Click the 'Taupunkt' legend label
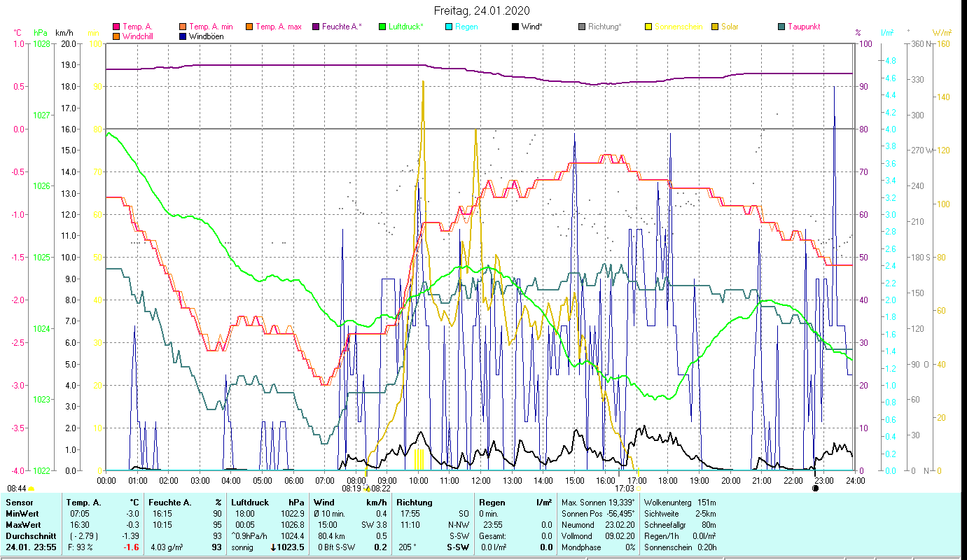The width and height of the screenshot is (967, 560). [804, 27]
